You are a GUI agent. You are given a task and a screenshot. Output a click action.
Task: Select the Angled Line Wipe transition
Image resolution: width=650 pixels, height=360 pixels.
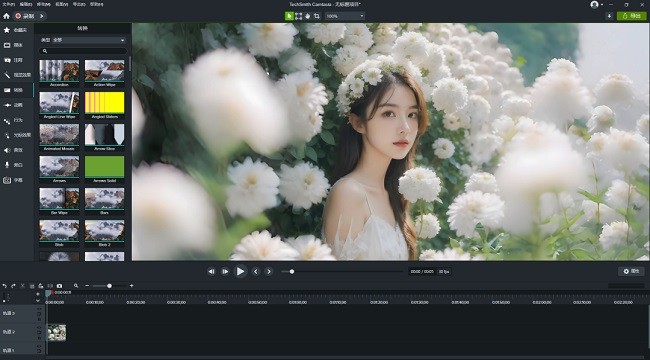click(x=59, y=102)
